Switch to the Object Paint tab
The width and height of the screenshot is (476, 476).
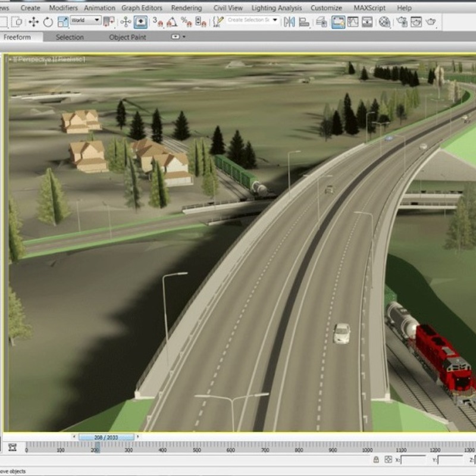coord(127,37)
